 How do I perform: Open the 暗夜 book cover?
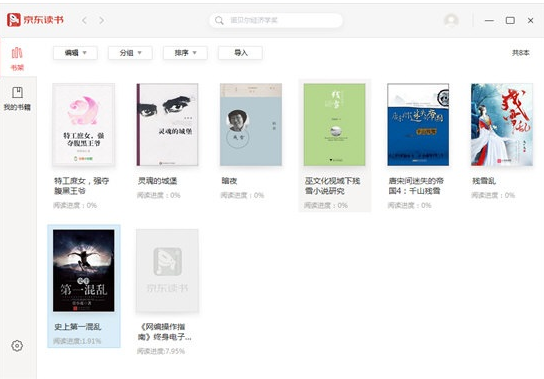pos(251,124)
